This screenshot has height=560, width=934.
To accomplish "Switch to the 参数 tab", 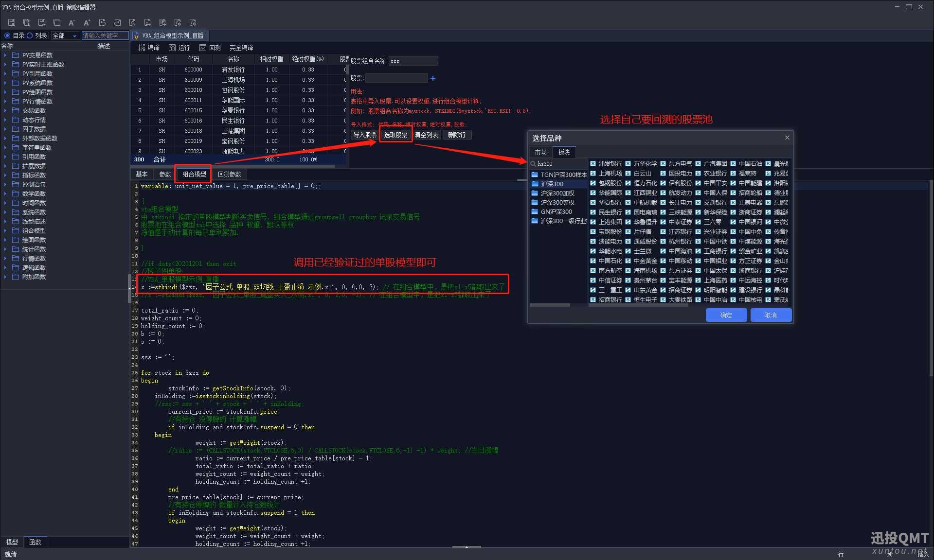I will click(x=165, y=174).
